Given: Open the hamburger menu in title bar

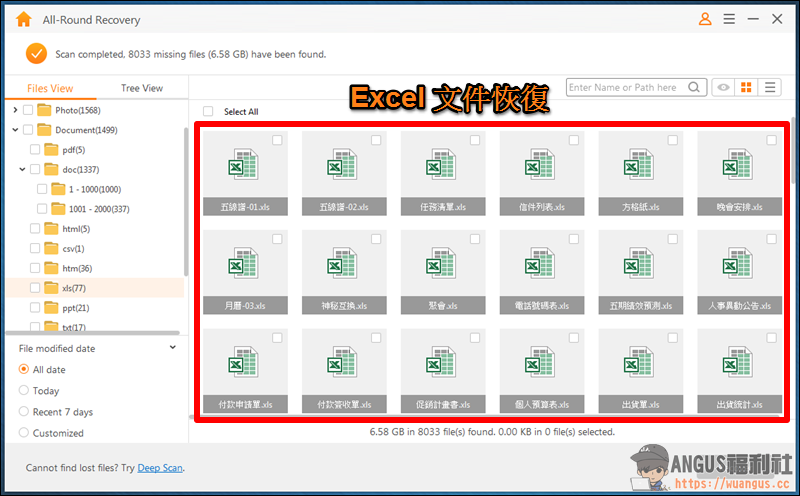Looking at the screenshot, I should [729, 19].
